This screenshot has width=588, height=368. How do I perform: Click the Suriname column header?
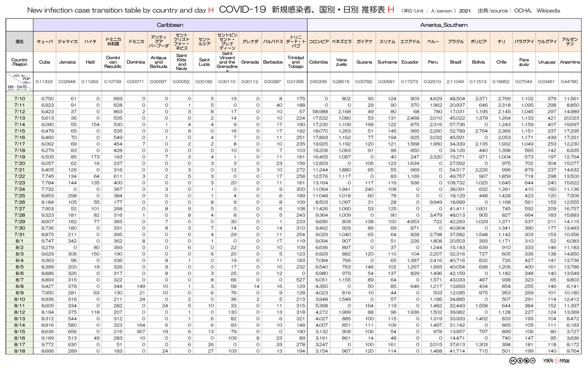pos(388,63)
